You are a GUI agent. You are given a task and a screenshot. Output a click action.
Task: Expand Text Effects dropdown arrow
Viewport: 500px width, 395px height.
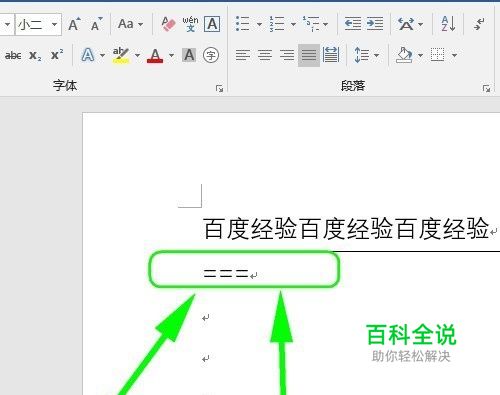click(x=102, y=55)
